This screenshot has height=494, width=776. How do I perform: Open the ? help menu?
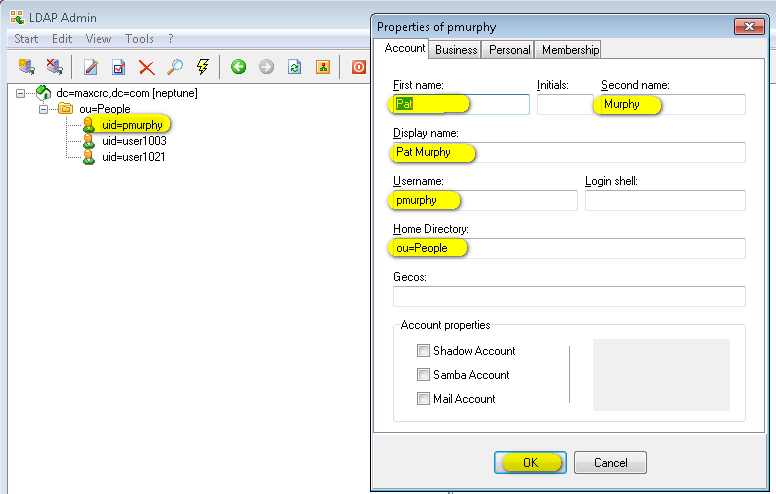171,39
